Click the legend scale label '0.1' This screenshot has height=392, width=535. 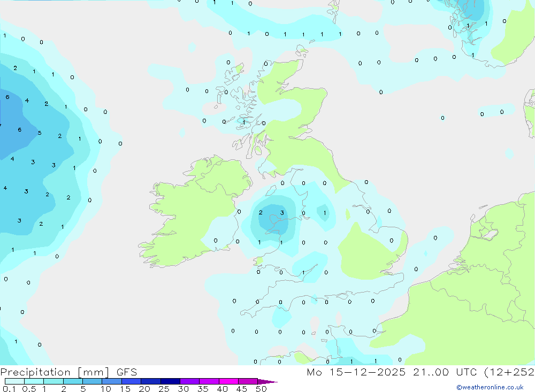click(x=9, y=389)
